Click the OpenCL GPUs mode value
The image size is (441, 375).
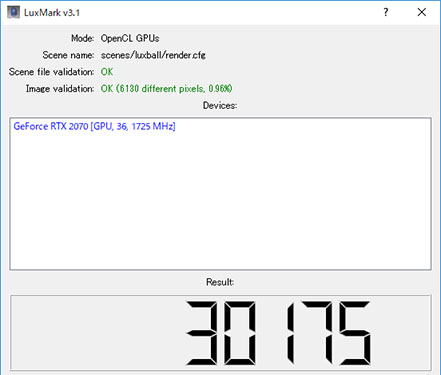tap(130, 38)
